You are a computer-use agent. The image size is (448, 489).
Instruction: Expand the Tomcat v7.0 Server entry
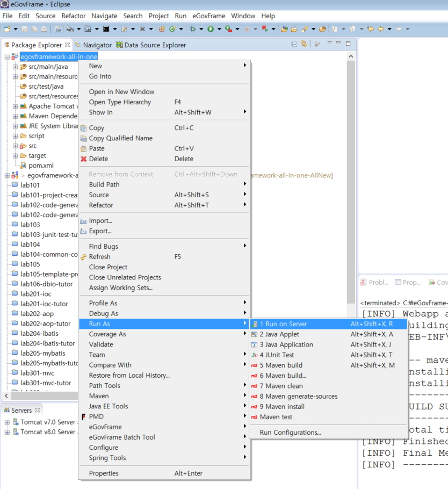pyautogui.click(x=7, y=422)
